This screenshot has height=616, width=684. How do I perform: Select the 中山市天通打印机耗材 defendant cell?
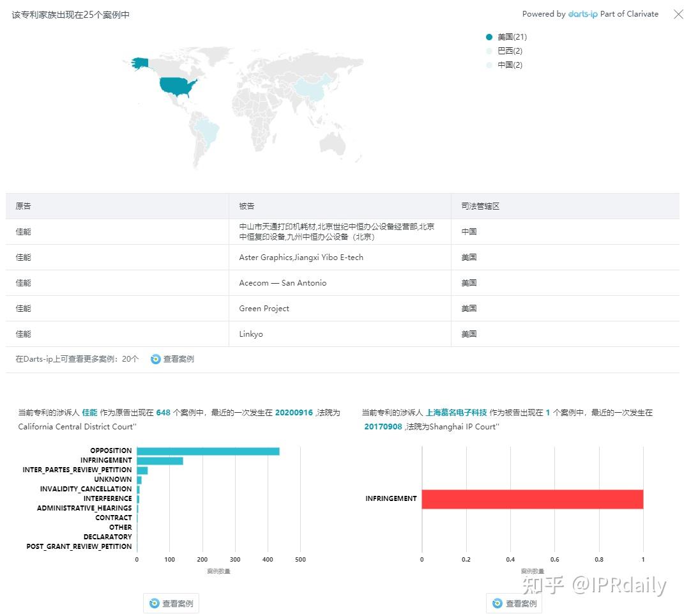click(339, 232)
